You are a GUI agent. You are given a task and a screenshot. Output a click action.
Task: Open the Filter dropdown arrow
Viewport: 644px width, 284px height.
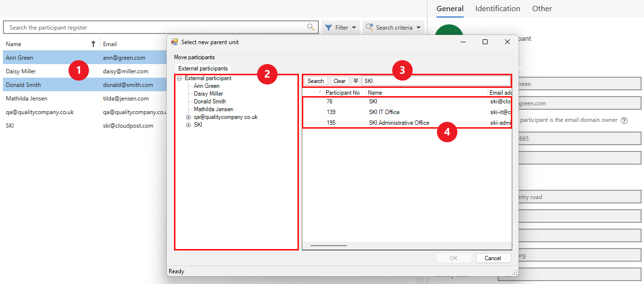point(354,28)
